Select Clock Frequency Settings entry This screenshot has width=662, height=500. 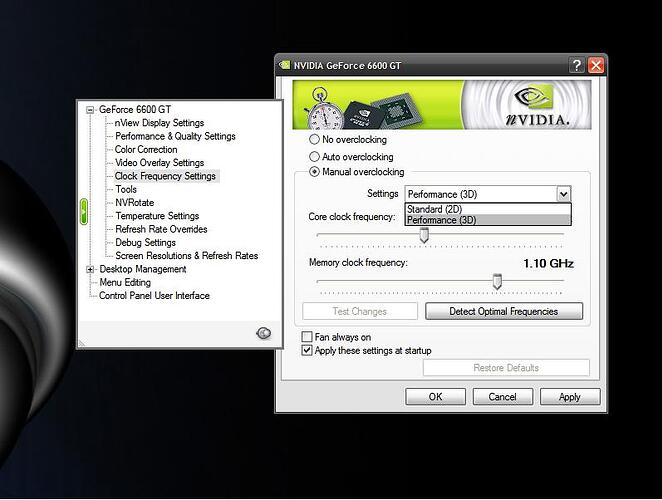click(x=165, y=176)
